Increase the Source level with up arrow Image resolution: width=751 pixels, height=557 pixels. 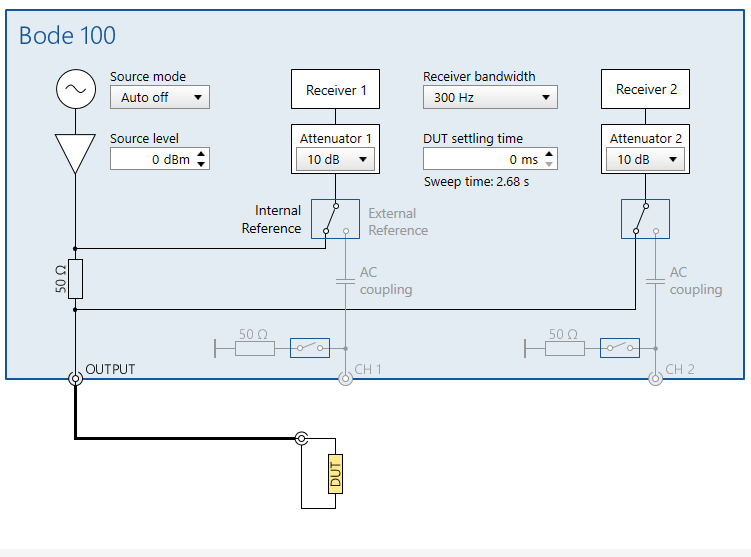201,154
